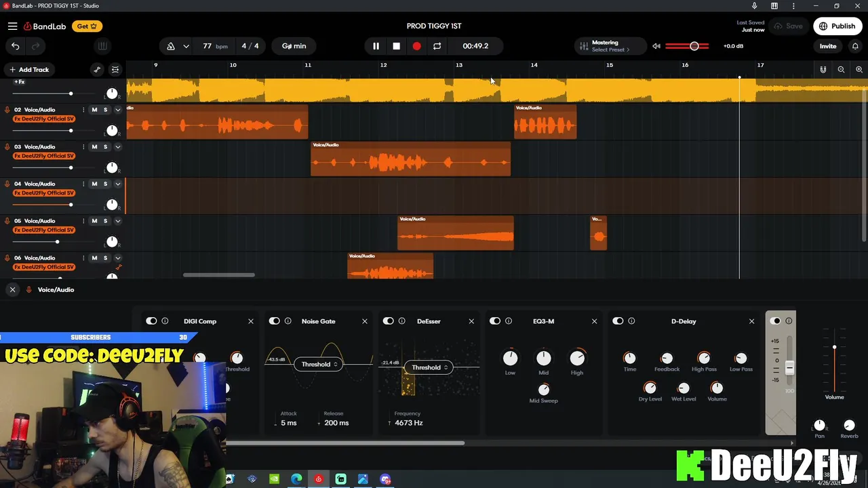Remove the Noise Gate effect
This screenshot has height=488, width=868.
365,321
